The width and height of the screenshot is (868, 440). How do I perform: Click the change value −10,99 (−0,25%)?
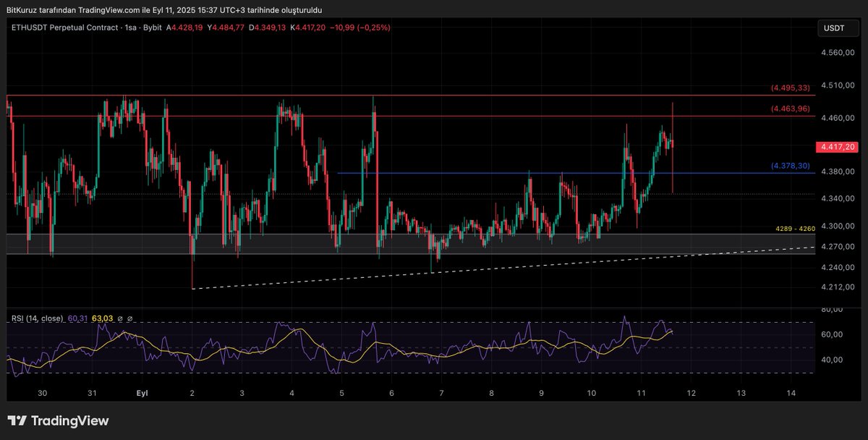pyautogui.click(x=359, y=27)
